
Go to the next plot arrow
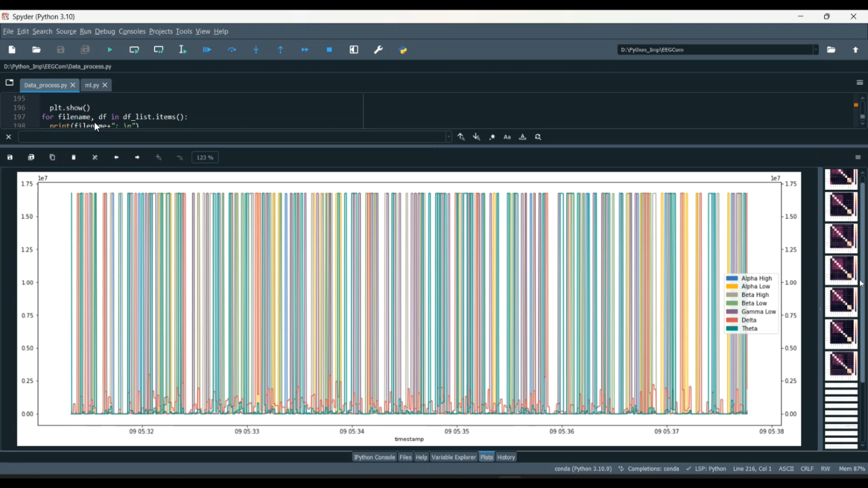138,157
